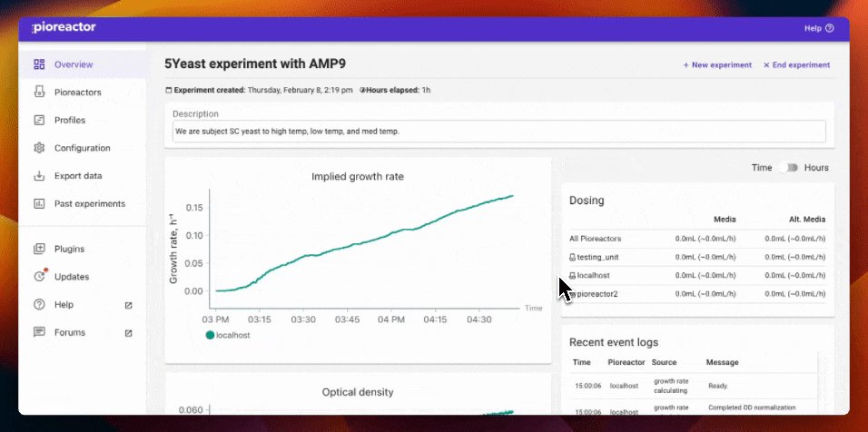Click the 'Alt. Media' column header
Viewport: 868px width, 432px height.
[807, 220]
